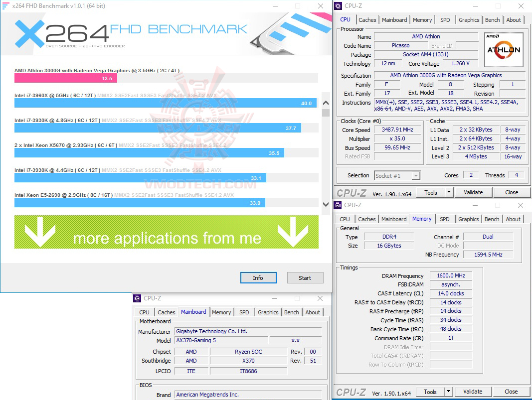This screenshot has width=532, height=400.
Task: Click the results list scrollbar thumb
Action: point(326,113)
